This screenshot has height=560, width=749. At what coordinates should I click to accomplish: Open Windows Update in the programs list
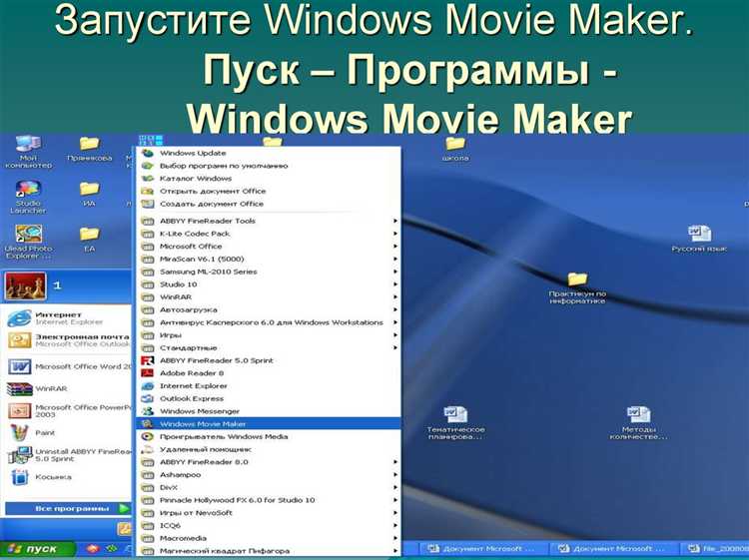(x=269, y=154)
